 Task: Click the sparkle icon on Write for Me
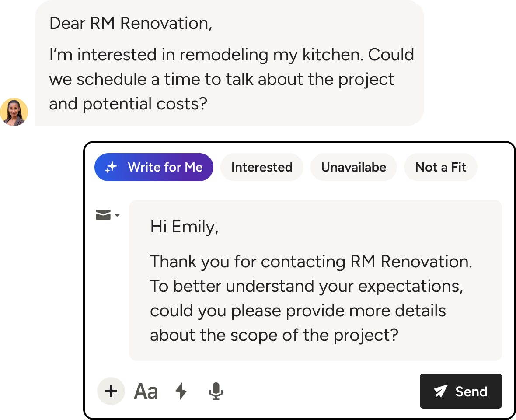112,167
